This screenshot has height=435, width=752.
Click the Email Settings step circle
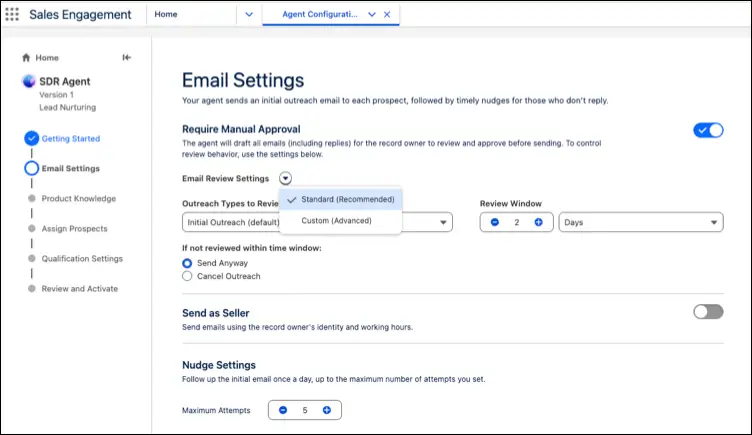click(x=32, y=168)
